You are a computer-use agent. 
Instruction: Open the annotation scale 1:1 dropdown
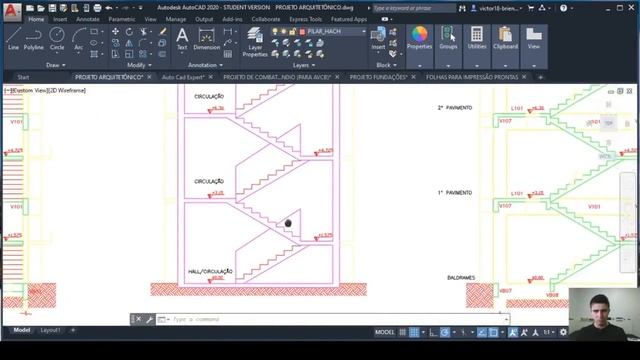[x=549, y=332]
